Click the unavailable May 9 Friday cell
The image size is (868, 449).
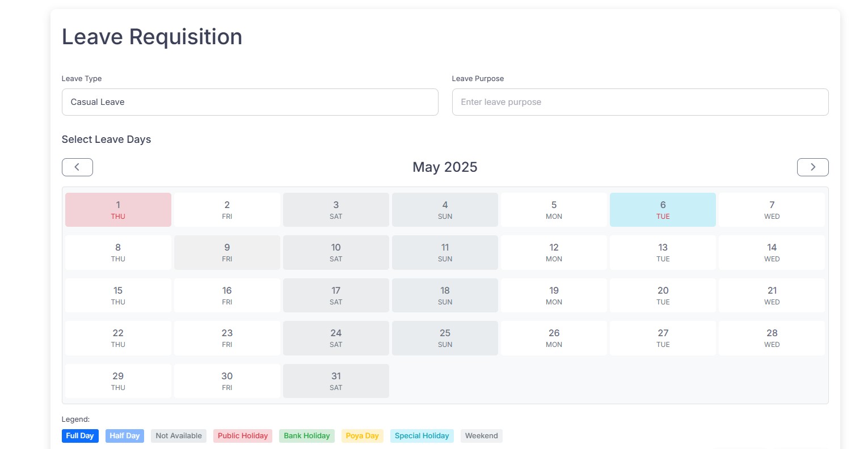[227, 252]
